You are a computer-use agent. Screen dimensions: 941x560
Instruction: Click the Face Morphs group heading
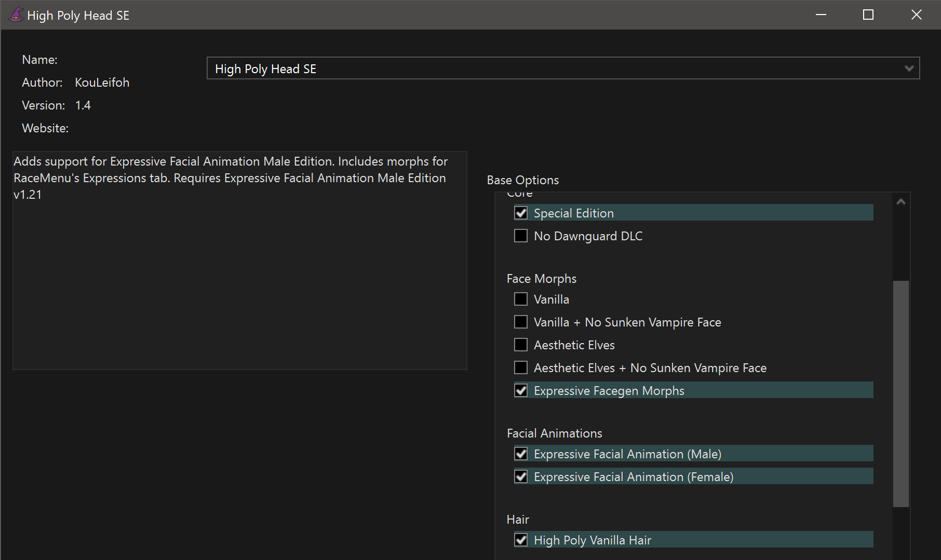(542, 279)
